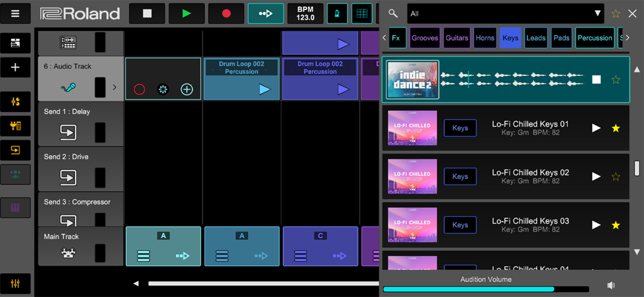Click the microphone input icon on Audio Track
Viewport: 644px width, 297px height.
click(68, 87)
